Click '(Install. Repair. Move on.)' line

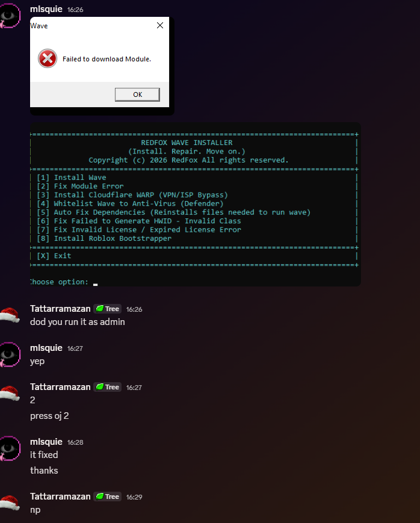tap(187, 151)
